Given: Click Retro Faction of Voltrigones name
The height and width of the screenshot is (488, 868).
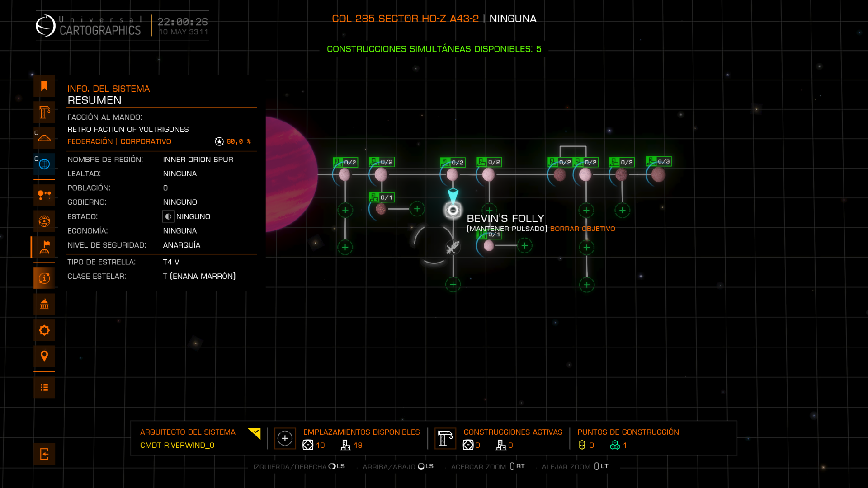Looking at the screenshot, I should (128, 129).
